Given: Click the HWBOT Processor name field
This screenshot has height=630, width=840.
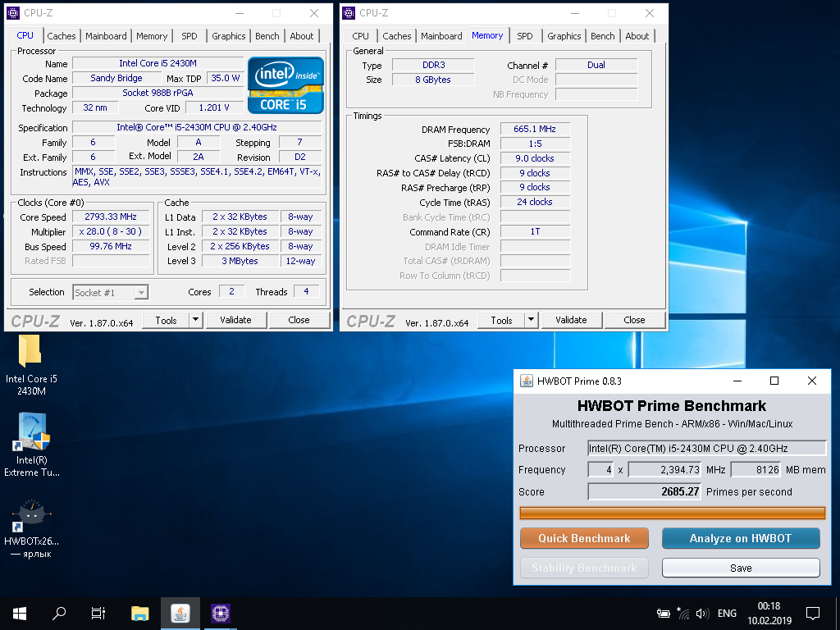Looking at the screenshot, I should [707, 449].
